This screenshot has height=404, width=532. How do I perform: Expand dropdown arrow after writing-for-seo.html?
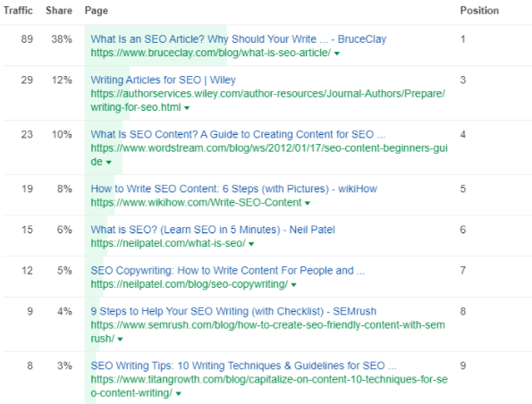click(187, 108)
